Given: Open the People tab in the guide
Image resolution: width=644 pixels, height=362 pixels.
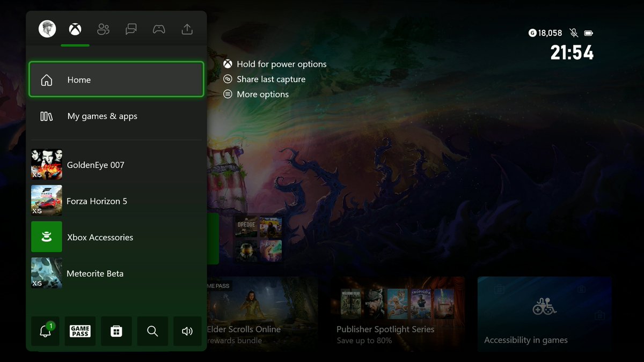Looking at the screenshot, I should [103, 29].
